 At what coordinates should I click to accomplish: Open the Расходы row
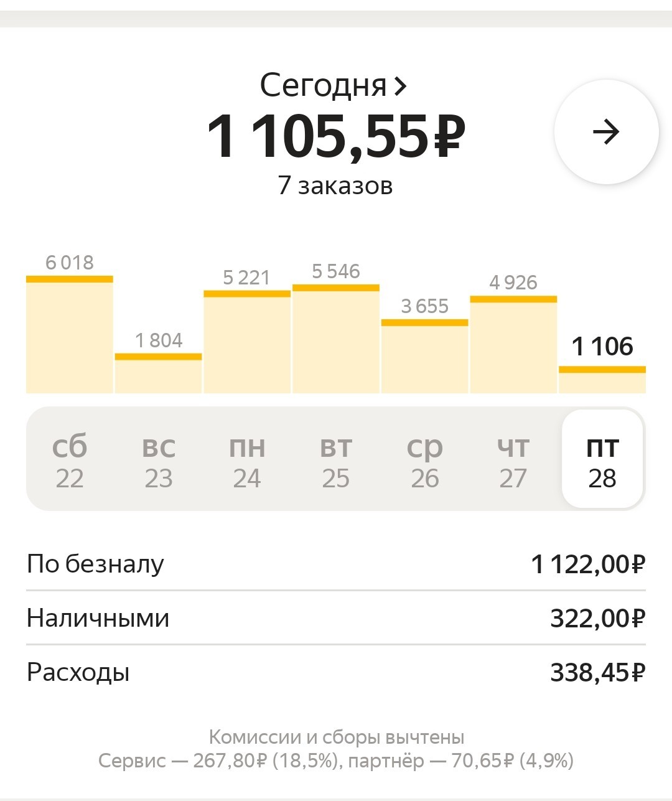[336, 672]
